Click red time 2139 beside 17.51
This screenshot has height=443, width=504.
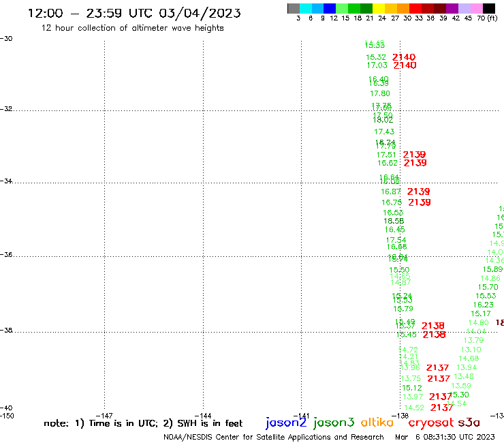(414, 155)
